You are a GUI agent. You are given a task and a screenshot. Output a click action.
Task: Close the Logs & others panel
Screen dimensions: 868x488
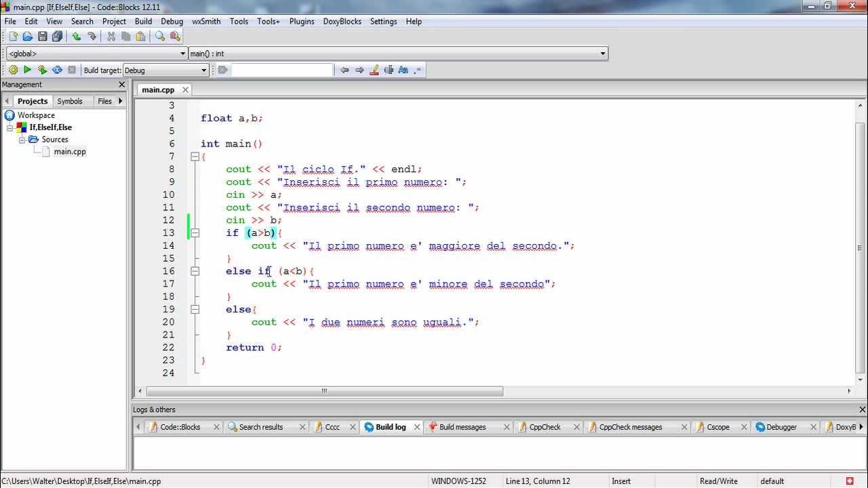pyautogui.click(x=862, y=409)
